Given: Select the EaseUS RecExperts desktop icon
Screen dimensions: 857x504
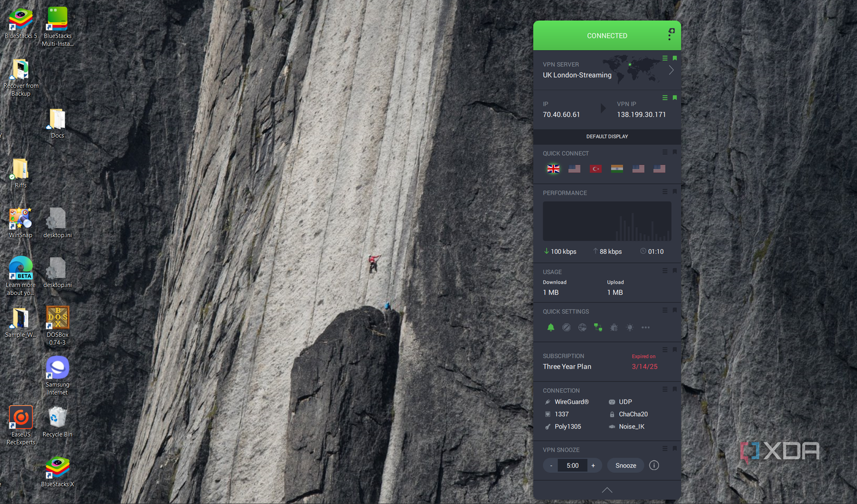Looking at the screenshot, I should [x=21, y=425].
